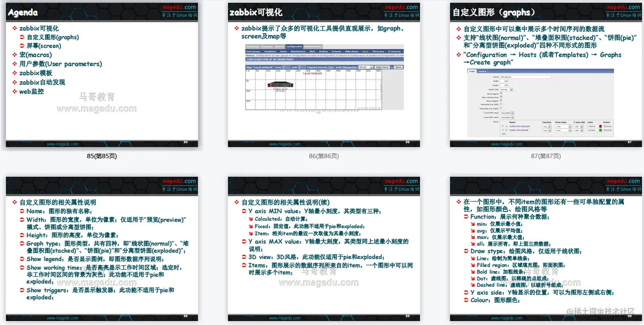Click the 自定义图形的相关属性说明(续) heading
The height and width of the screenshot is (325, 644).
(286, 202)
